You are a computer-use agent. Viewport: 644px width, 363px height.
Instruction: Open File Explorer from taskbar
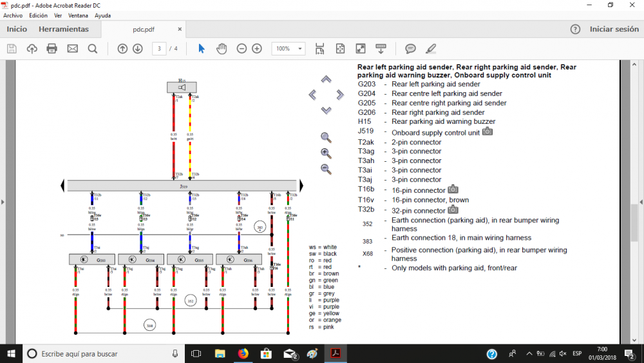(x=220, y=353)
